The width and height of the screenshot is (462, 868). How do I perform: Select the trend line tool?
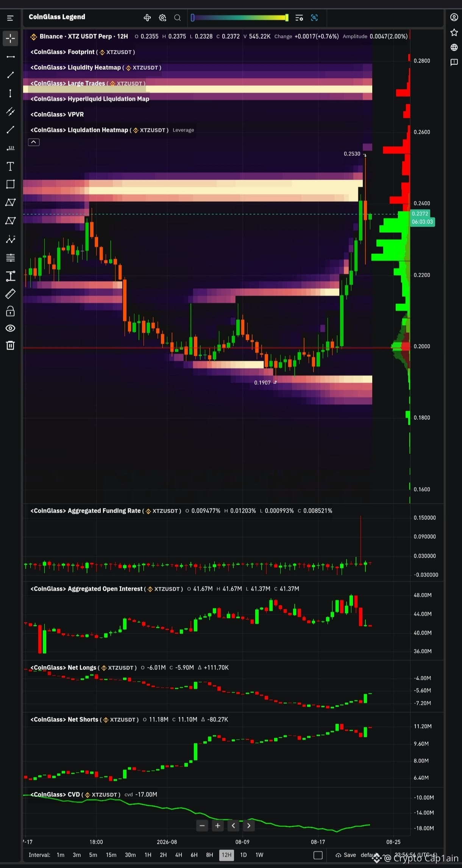(10, 75)
